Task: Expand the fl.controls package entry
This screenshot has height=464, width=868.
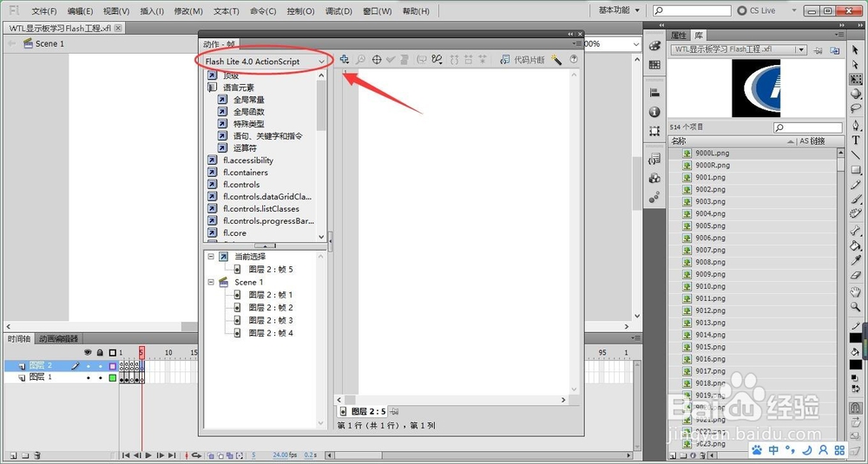Action: (x=212, y=184)
